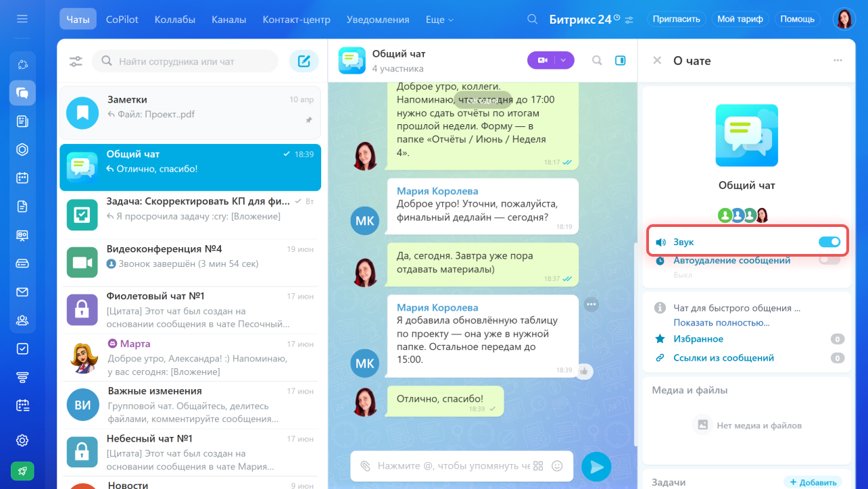
Task: Switch to the CoPilot tab
Action: coord(122,20)
